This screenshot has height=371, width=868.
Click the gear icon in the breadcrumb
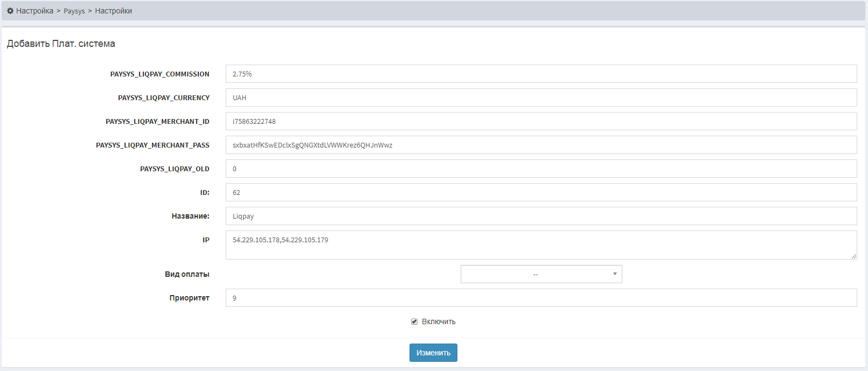click(x=10, y=11)
